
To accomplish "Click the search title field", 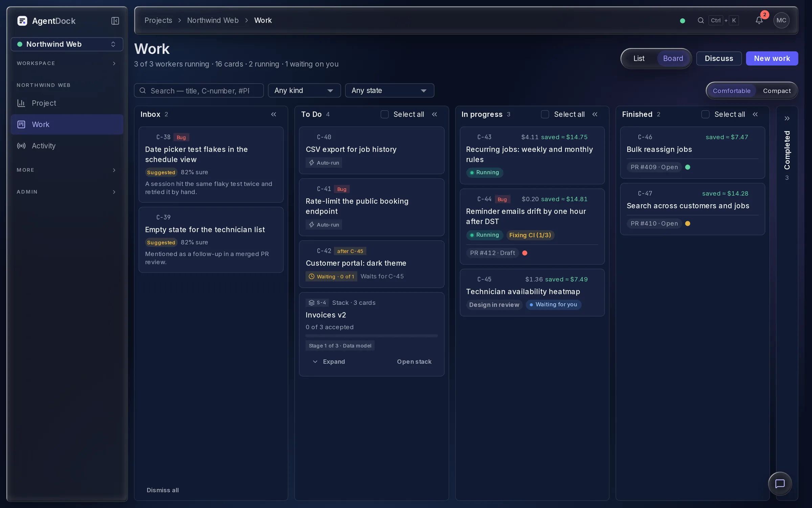I will click(x=199, y=90).
